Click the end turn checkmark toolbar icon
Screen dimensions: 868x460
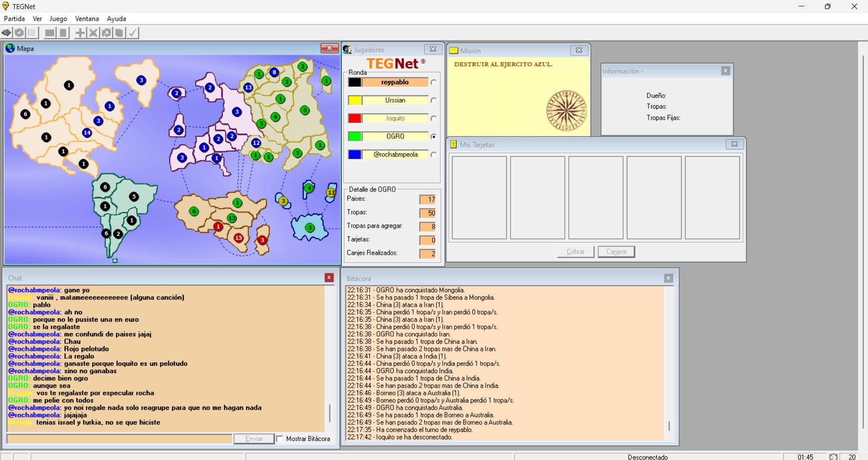pos(133,33)
